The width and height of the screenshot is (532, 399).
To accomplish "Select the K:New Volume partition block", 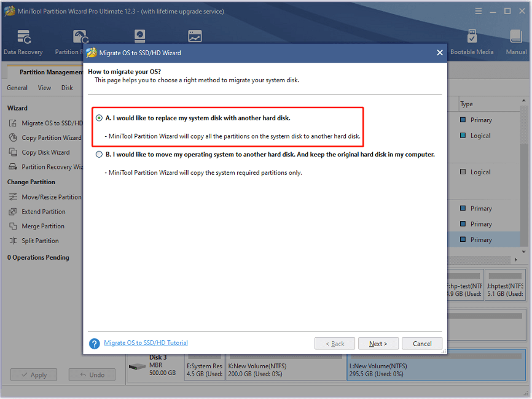I will (x=286, y=367).
